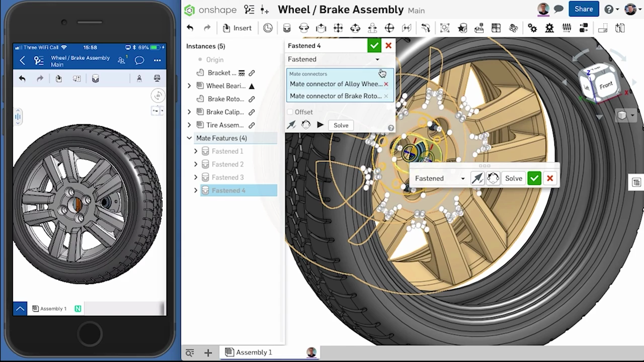Open the help menu dropdown
Image resolution: width=644 pixels, height=362 pixels.
click(611, 9)
